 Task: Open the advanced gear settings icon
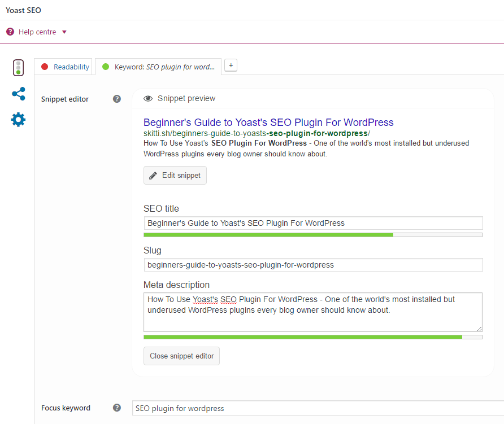coord(18,120)
